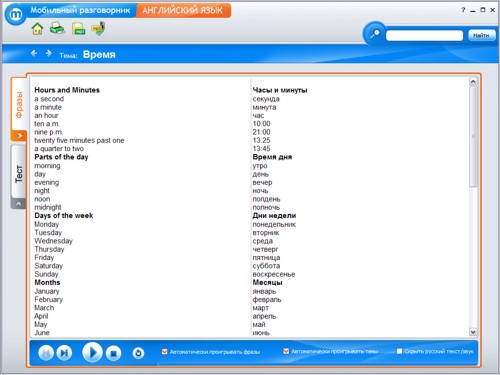Image resolution: width=500 pixels, height=375 pixels.
Task: Select the word 'June'
Action: (42, 333)
